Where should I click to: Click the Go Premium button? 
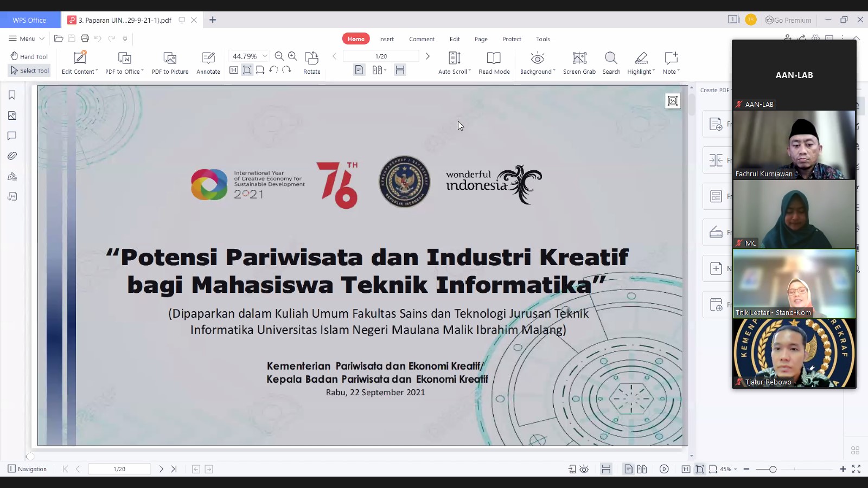coord(788,20)
